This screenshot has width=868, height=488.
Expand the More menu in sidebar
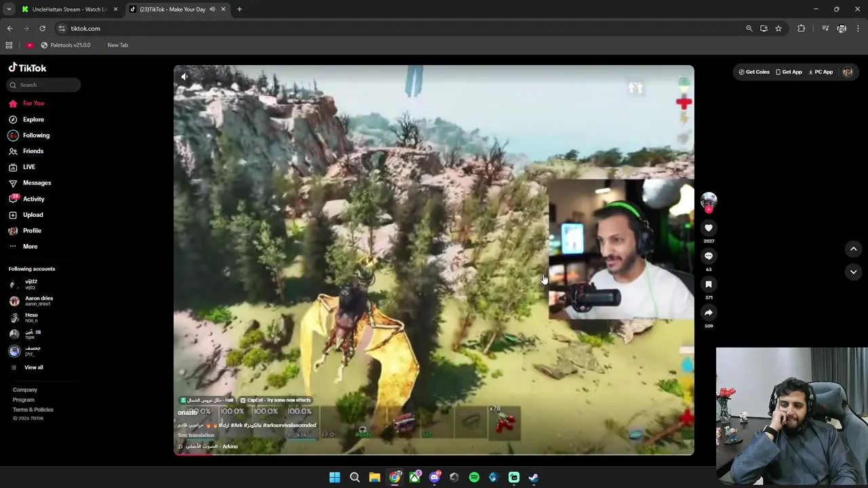tap(24, 247)
